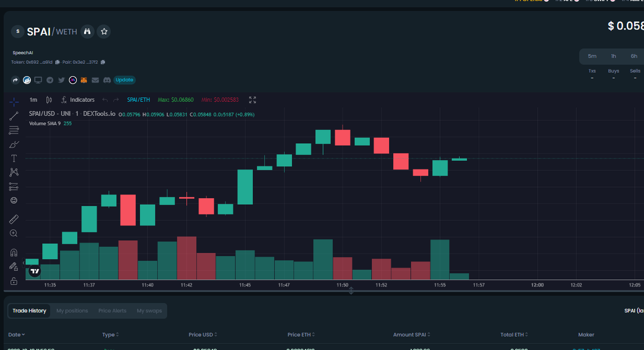Switch chart to SPAI/ETH pricing
The image size is (644, 350).
tap(138, 100)
